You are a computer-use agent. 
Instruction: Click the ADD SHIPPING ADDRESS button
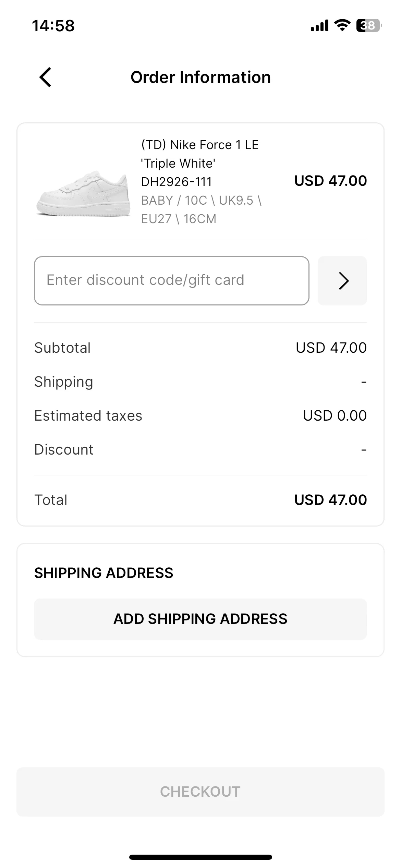200,619
